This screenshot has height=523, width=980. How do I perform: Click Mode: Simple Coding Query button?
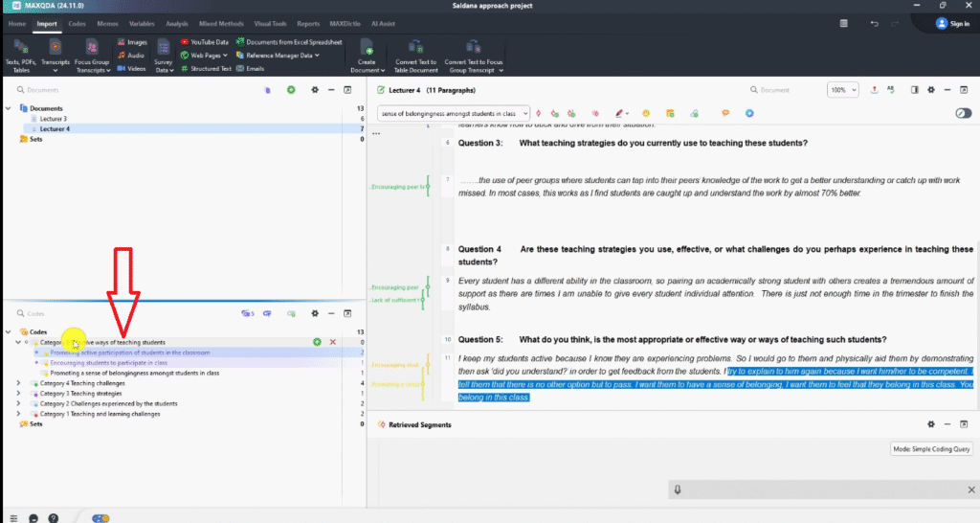click(x=930, y=448)
